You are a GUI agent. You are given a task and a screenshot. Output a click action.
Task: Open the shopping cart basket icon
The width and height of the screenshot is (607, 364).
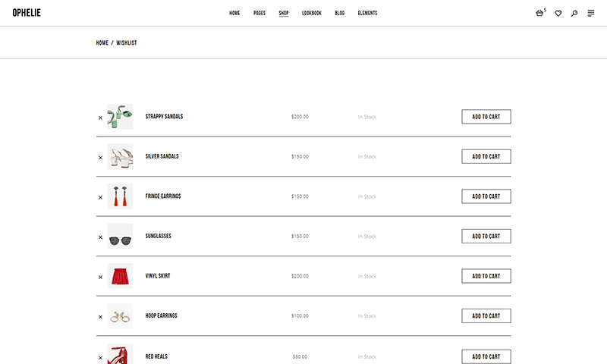pos(539,13)
